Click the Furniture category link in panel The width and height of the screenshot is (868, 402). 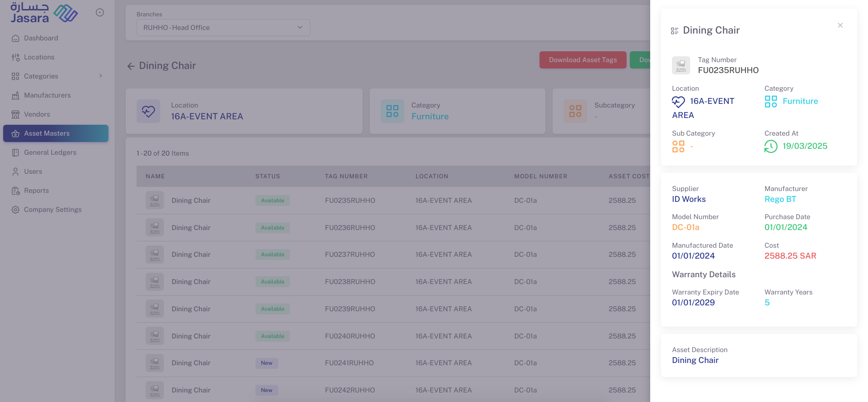tap(800, 101)
